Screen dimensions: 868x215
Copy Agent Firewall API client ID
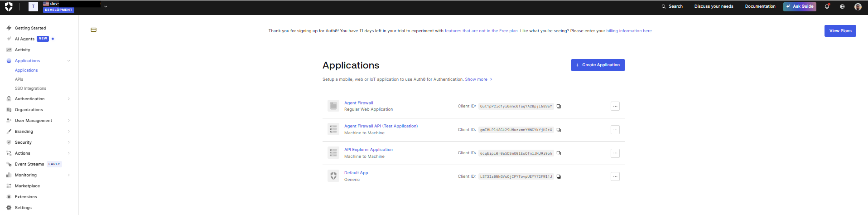559,130
